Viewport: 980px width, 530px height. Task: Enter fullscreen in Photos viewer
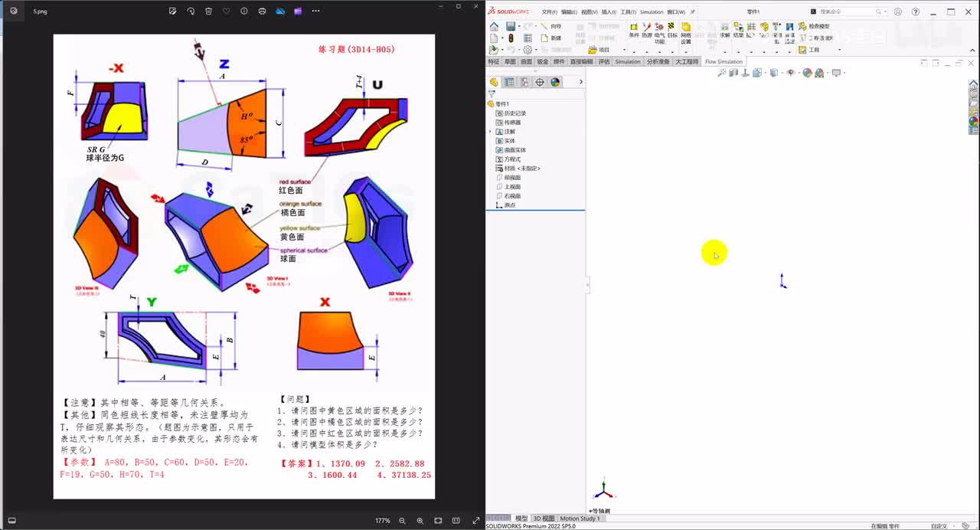[x=475, y=521]
